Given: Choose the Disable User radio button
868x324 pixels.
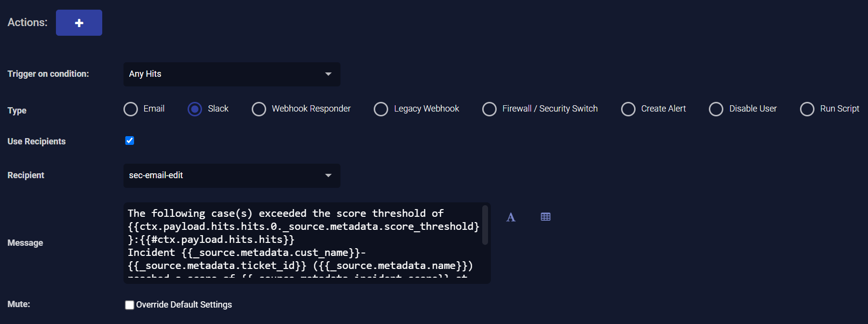Looking at the screenshot, I should [716, 109].
